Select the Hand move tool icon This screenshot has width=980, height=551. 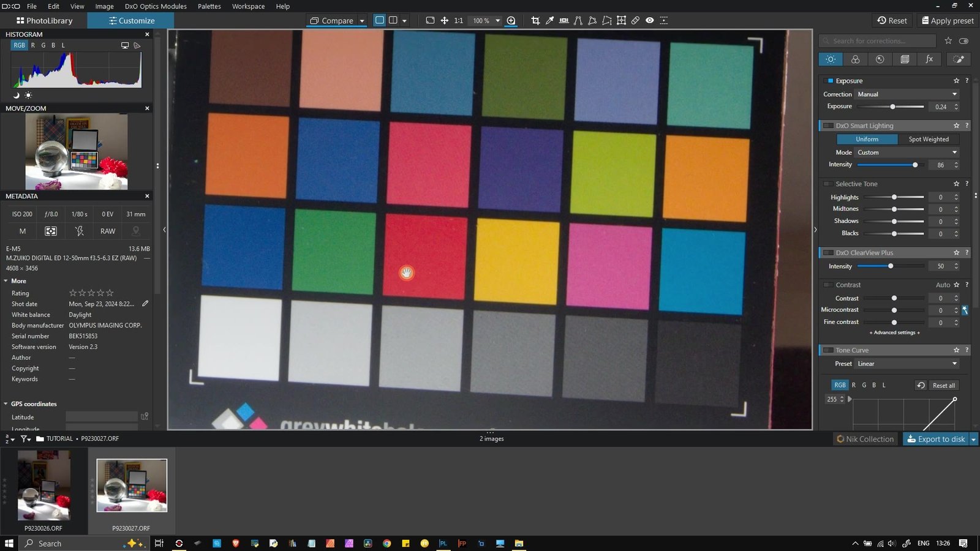(445, 20)
